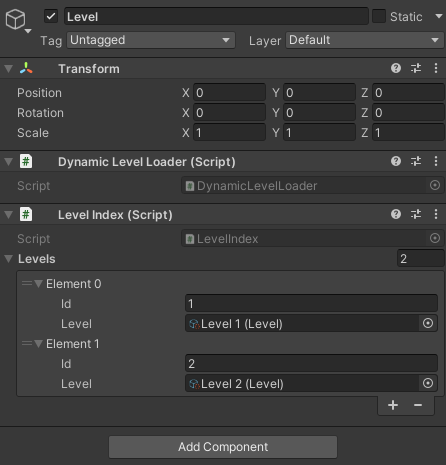The width and height of the screenshot is (446, 465).
Task: Add a new element with plus button
Action: click(x=393, y=405)
